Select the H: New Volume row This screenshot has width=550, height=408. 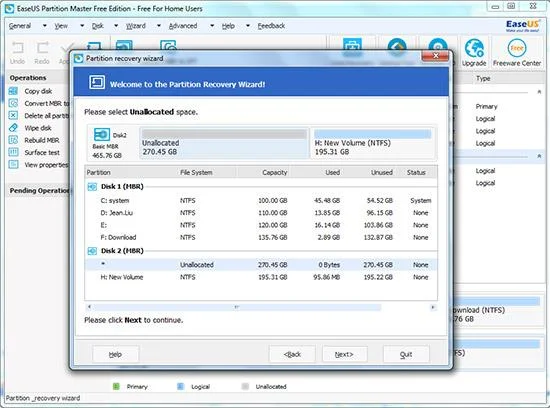pyautogui.click(x=261, y=277)
